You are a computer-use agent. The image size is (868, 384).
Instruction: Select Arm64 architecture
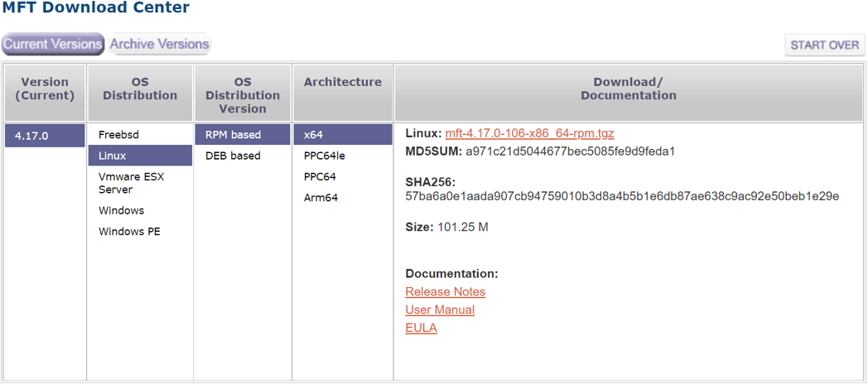point(321,198)
